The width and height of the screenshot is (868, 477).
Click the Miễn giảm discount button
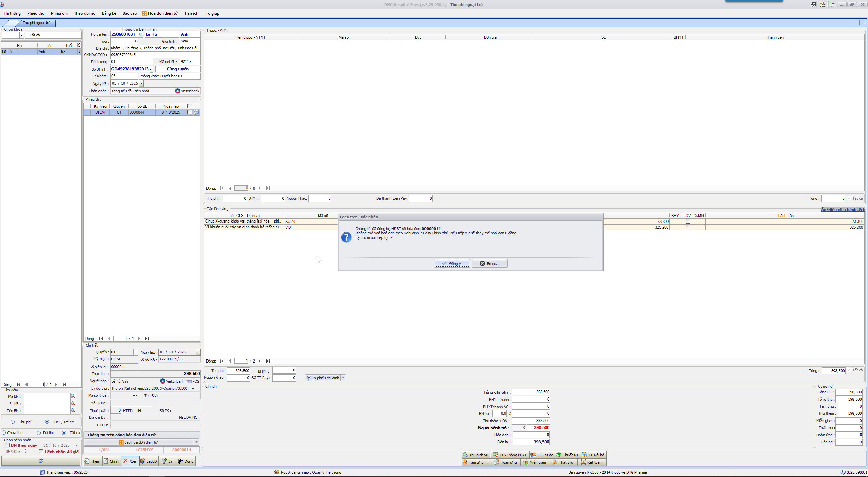(535, 462)
